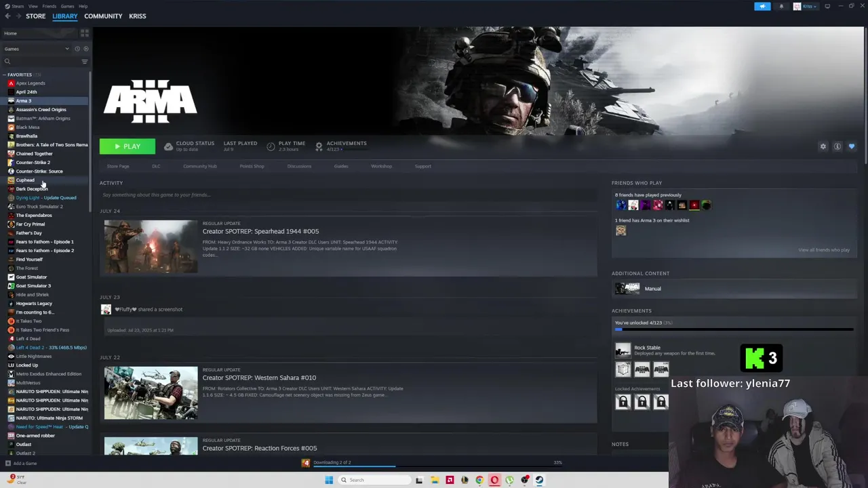Image resolution: width=868 pixels, height=488 pixels.
Task: Open the Points Shop link
Action: [x=252, y=166]
